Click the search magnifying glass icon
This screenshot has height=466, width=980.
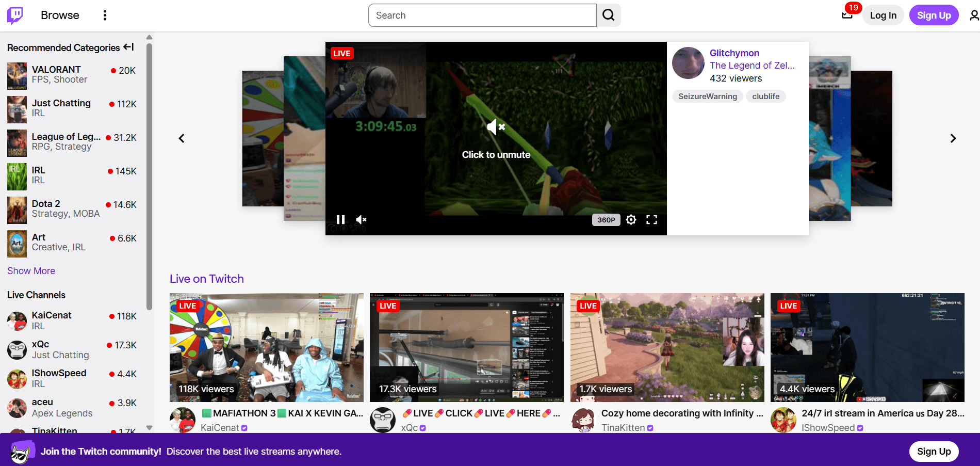point(608,15)
